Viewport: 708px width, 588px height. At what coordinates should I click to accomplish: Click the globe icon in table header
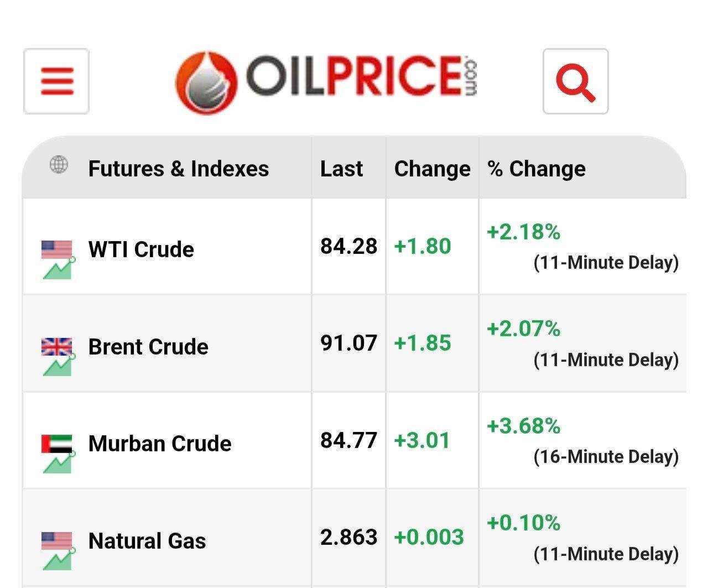point(59,165)
